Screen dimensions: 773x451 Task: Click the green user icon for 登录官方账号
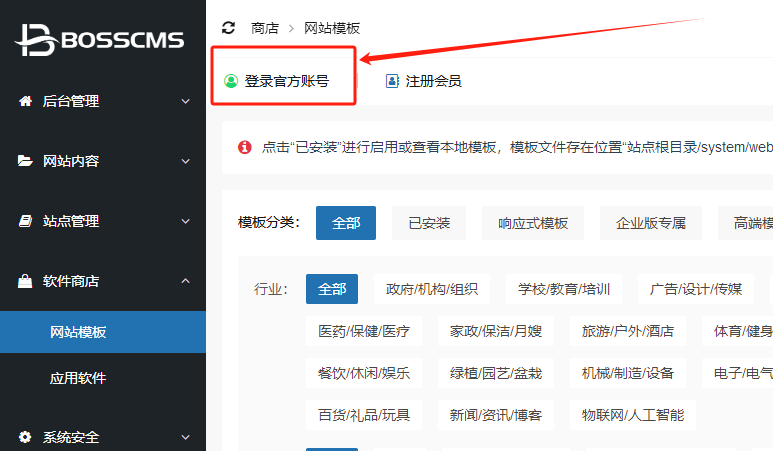click(231, 81)
